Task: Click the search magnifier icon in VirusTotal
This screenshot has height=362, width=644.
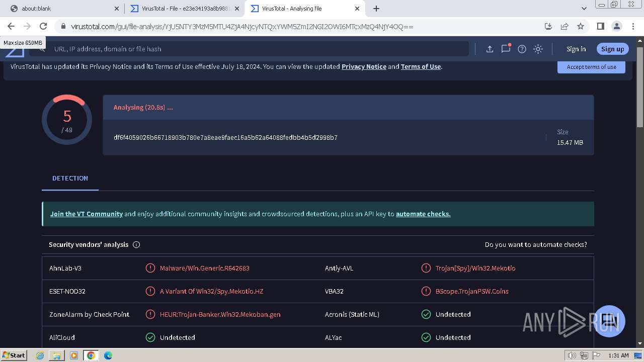Action: click(x=42, y=49)
